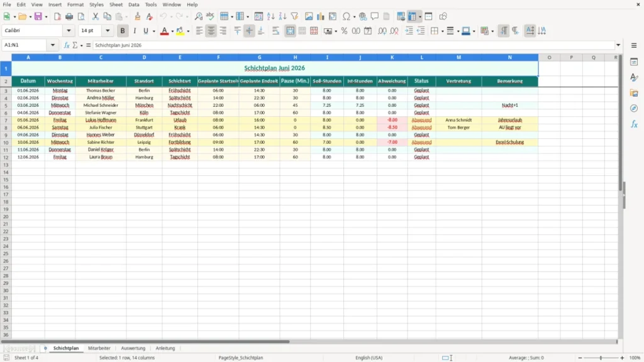Run the Spelling check icon

210,16
